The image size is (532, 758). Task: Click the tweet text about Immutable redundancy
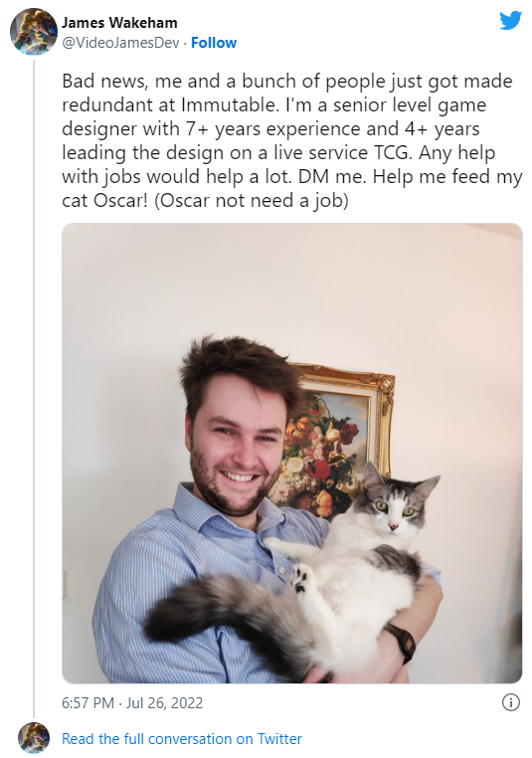(x=291, y=140)
